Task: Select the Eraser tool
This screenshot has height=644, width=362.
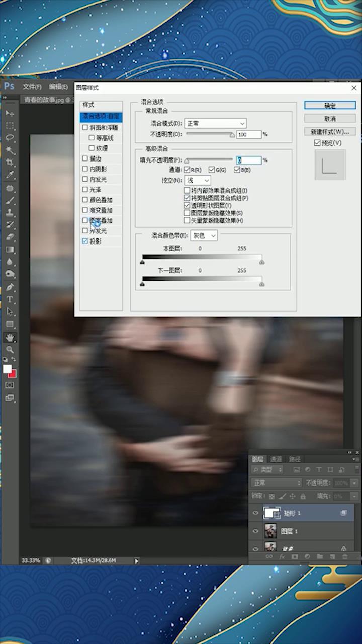Action: point(10,237)
